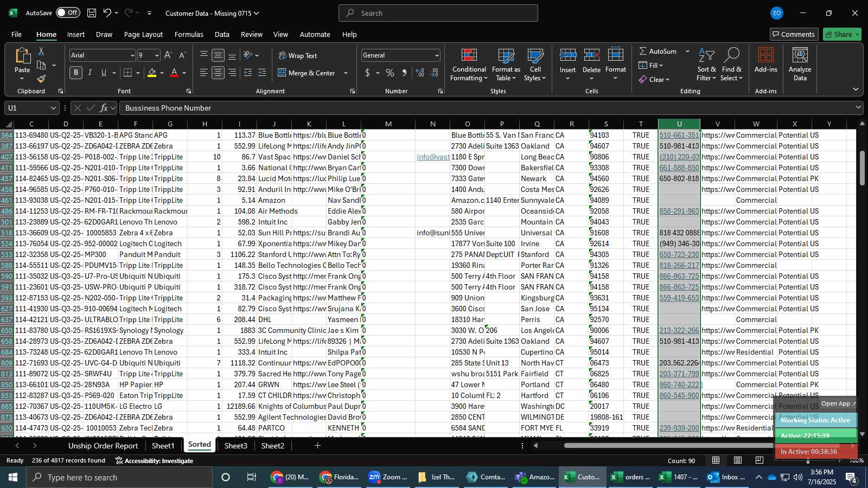This screenshot has width=868, height=488.
Task: Click the Comma Style icon
Action: 404,73
